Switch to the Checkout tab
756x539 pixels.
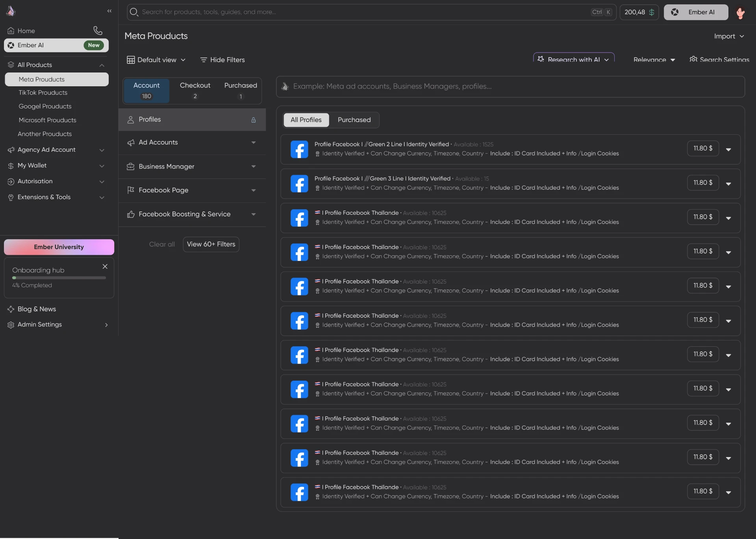(195, 91)
